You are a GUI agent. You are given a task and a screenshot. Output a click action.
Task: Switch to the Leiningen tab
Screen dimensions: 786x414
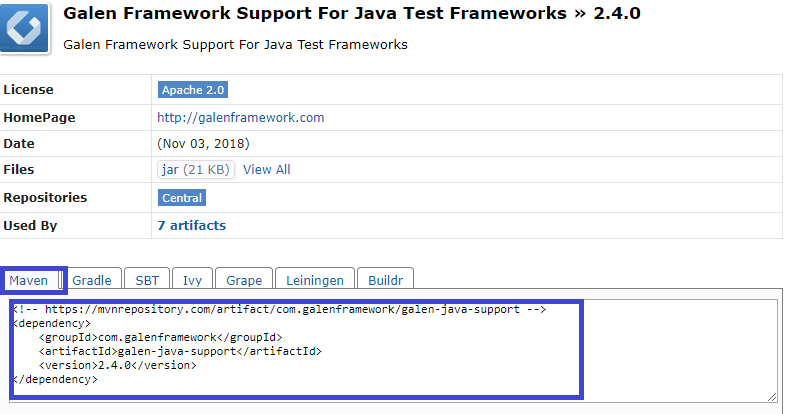click(315, 281)
